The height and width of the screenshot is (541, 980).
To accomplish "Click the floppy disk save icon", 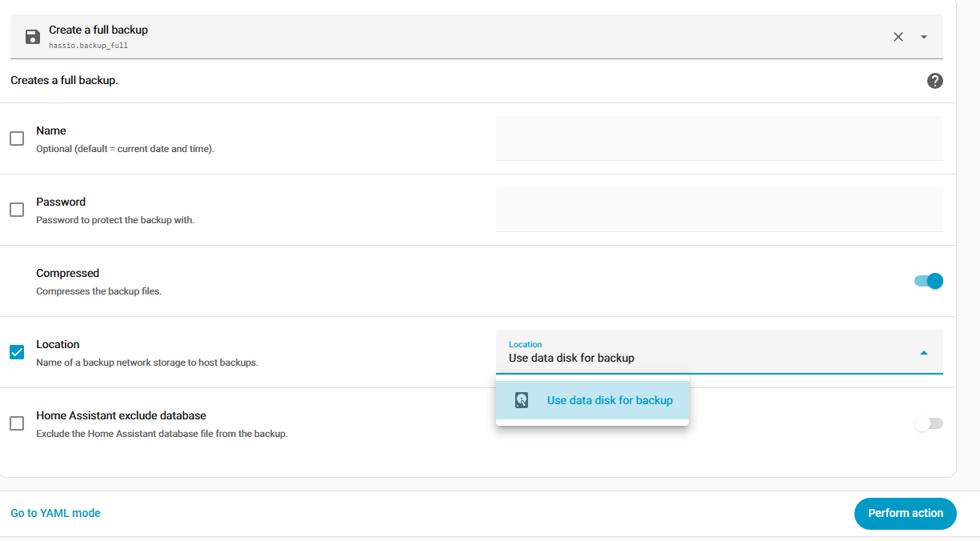I will click(x=33, y=37).
